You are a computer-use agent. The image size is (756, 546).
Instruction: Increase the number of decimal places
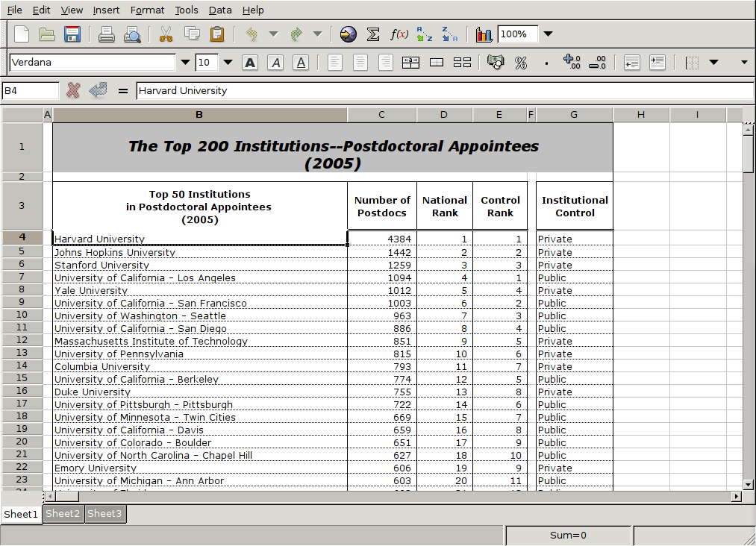[x=572, y=62]
